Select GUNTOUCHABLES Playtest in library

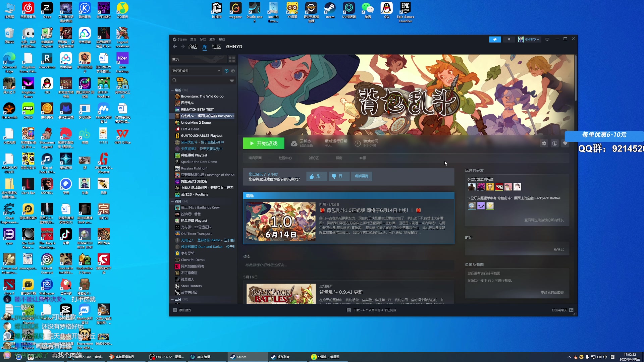tap(202, 136)
